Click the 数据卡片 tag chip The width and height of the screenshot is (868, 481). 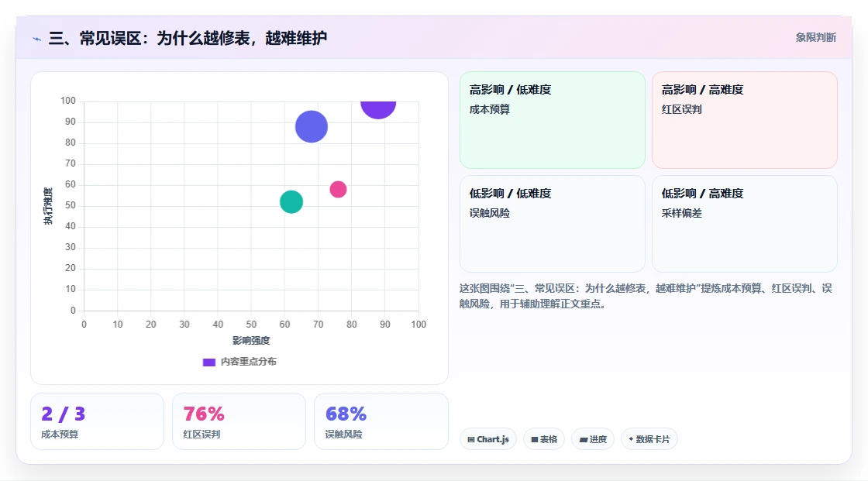coord(649,439)
